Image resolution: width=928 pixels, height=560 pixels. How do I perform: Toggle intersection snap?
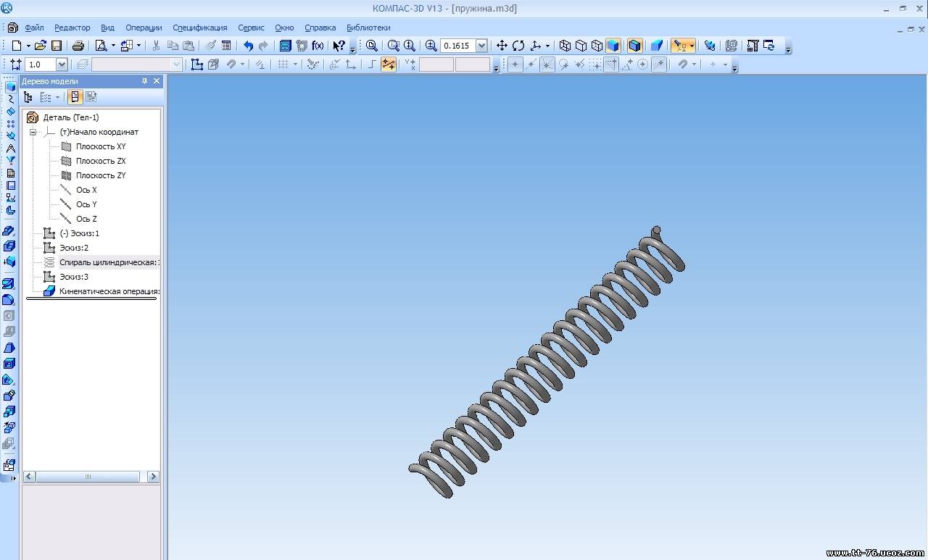pyautogui.click(x=547, y=64)
